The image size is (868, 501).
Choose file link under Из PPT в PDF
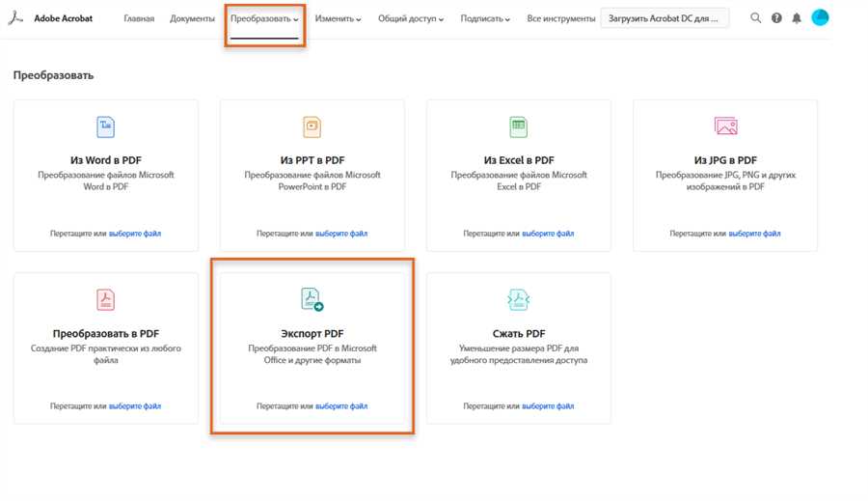(x=341, y=234)
